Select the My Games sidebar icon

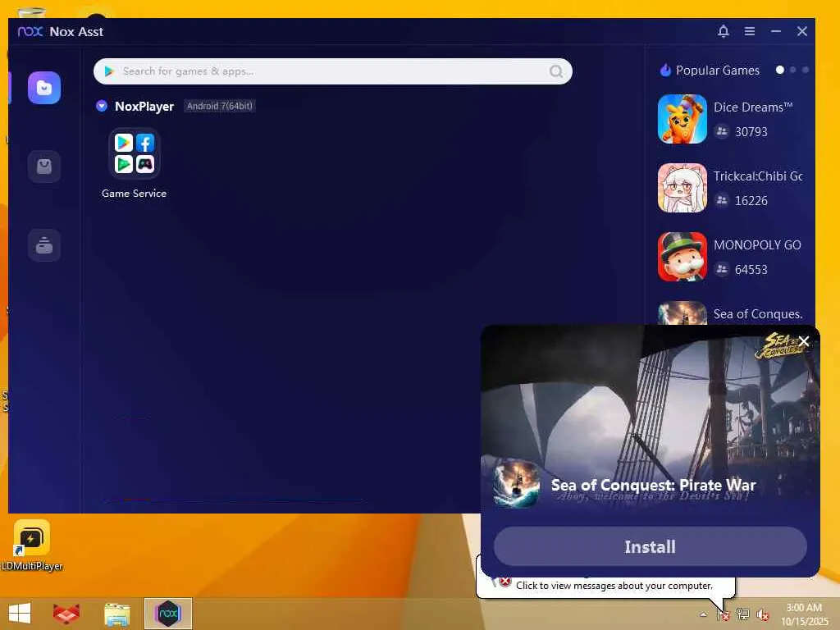(x=44, y=87)
